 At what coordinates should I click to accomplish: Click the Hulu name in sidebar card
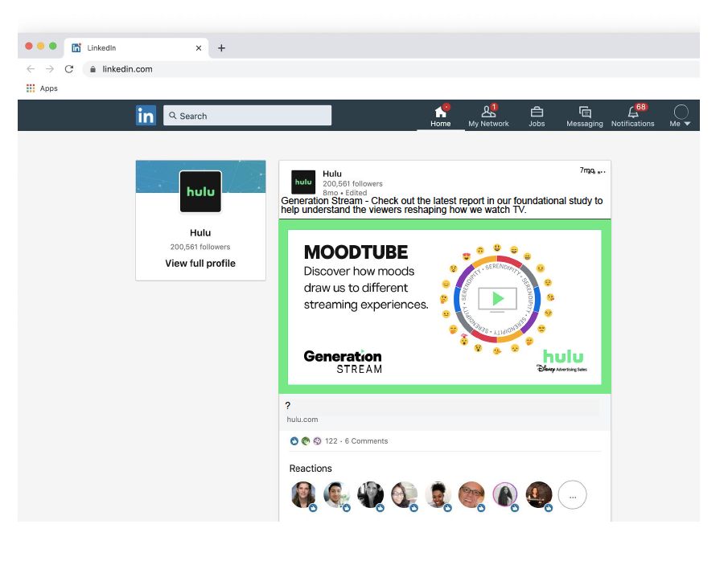pos(200,232)
